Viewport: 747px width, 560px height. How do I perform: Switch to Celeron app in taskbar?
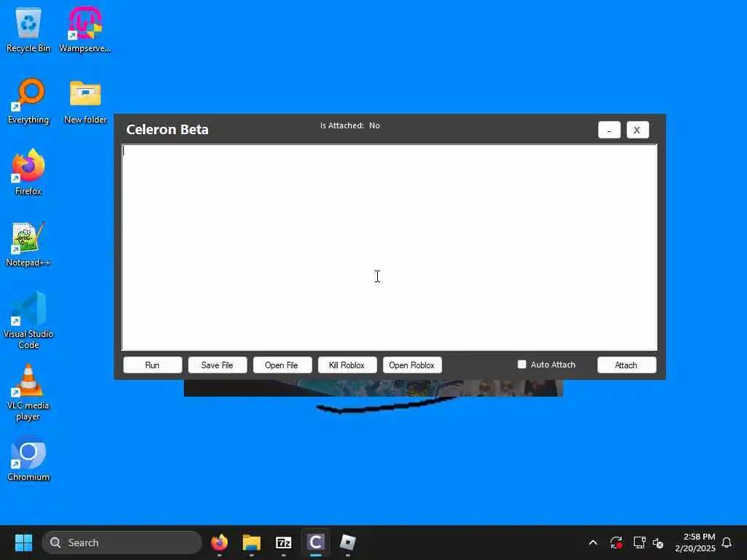pos(315,542)
